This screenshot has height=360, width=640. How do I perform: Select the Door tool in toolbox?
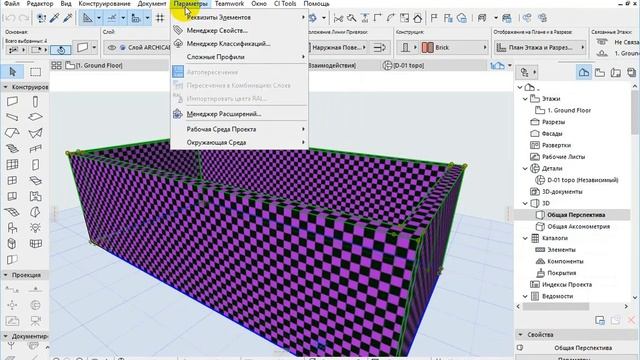click(36, 164)
